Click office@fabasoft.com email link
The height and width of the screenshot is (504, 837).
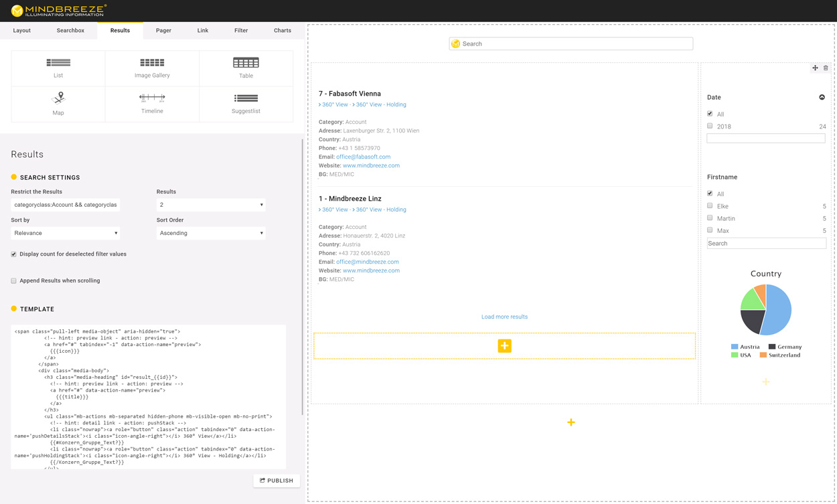tap(363, 157)
